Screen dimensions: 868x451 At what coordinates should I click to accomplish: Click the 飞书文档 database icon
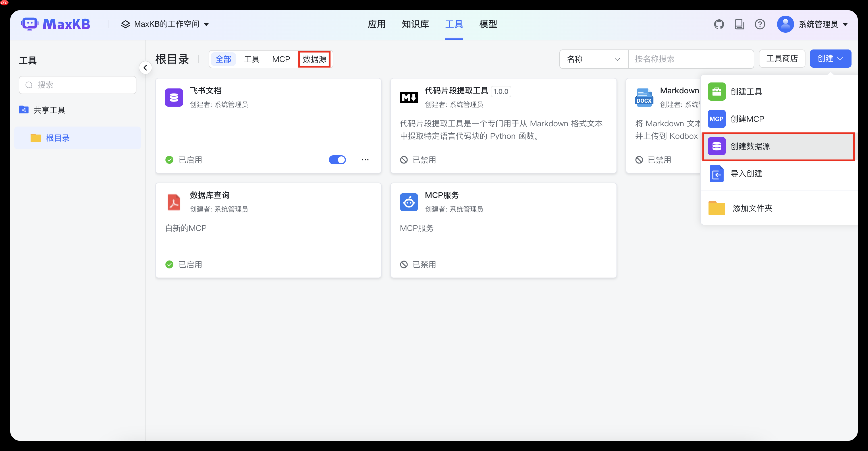[x=174, y=97]
